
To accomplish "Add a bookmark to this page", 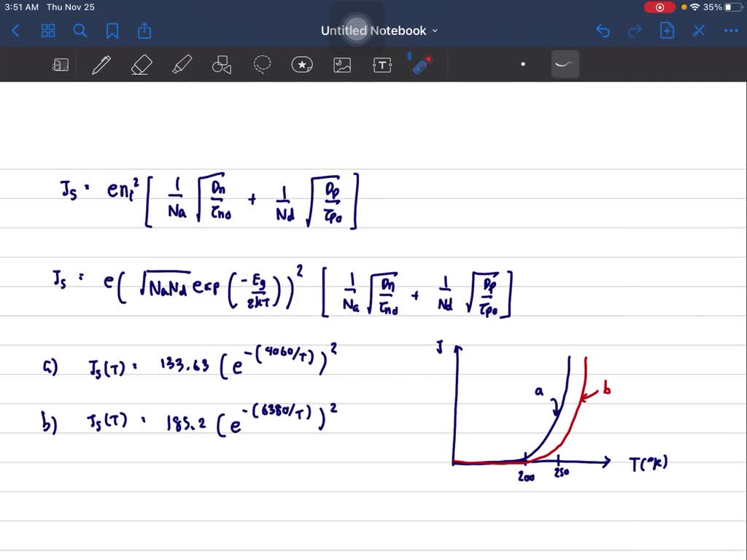I will coord(112,31).
